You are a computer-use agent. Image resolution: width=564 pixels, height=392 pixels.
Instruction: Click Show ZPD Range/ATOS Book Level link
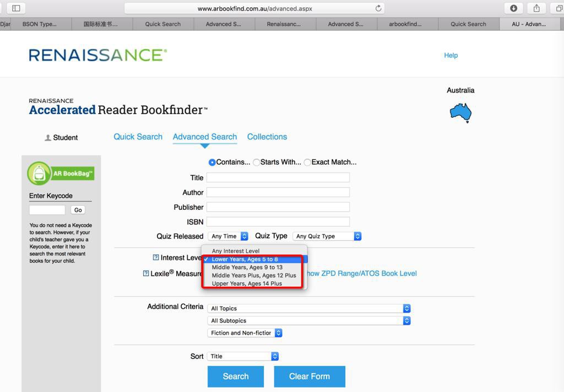361,273
